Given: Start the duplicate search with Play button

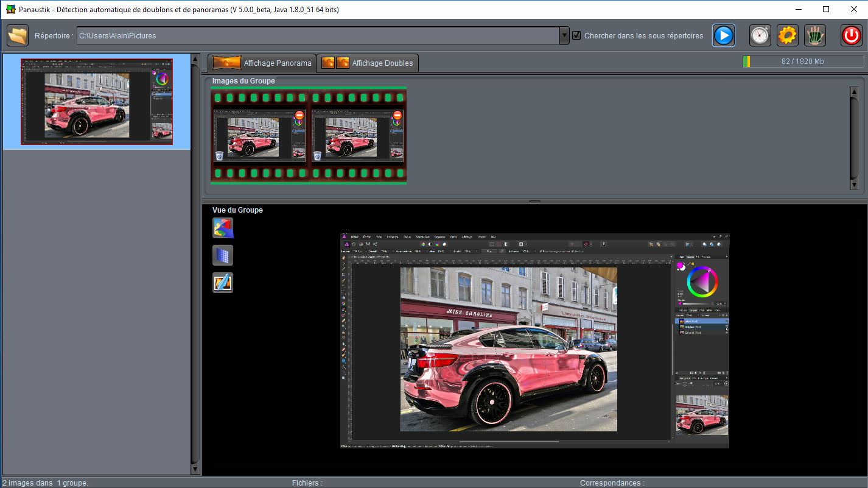Looking at the screenshot, I should click(x=724, y=35).
